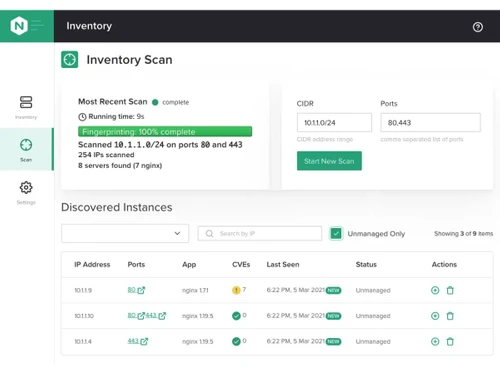Click the NGINX logo icon
Image resolution: width=500 pixels, height=375 pixels.
point(19,26)
